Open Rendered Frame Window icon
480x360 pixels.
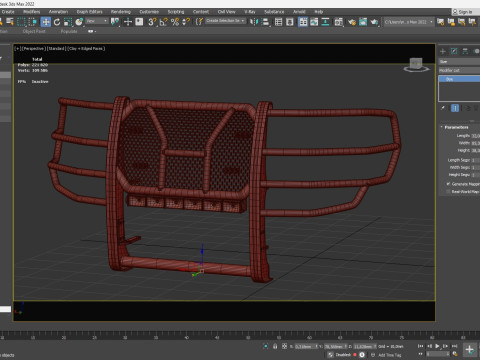pyautogui.click(x=363, y=22)
